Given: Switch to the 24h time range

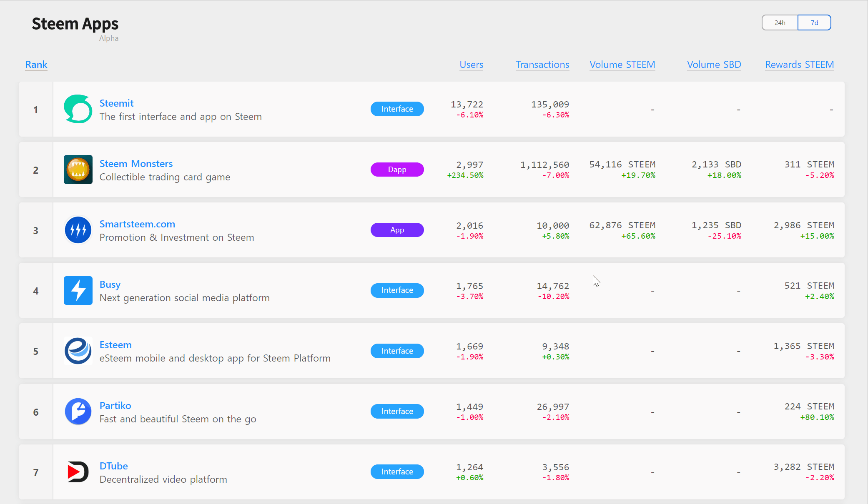Looking at the screenshot, I should pos(780,22).
